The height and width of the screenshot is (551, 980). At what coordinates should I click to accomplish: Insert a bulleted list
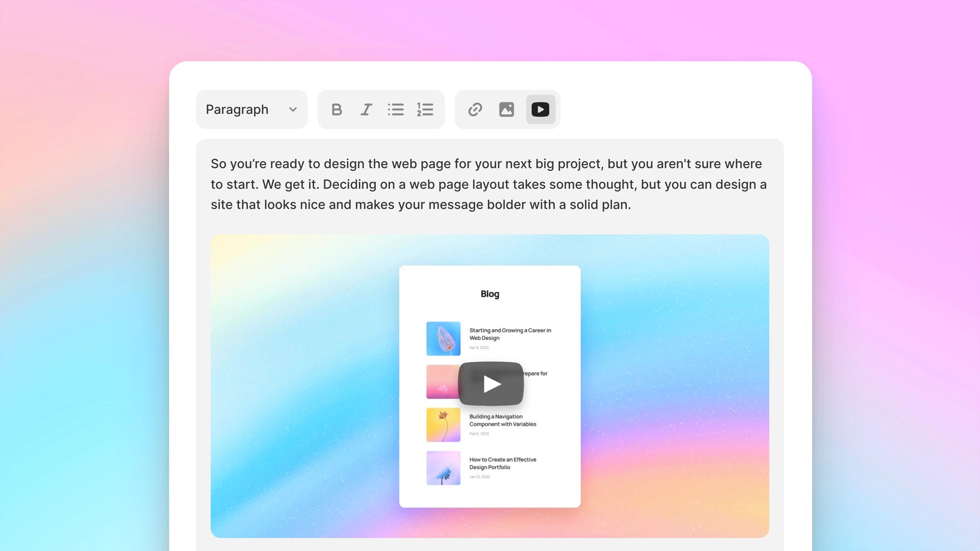(396, 110)
